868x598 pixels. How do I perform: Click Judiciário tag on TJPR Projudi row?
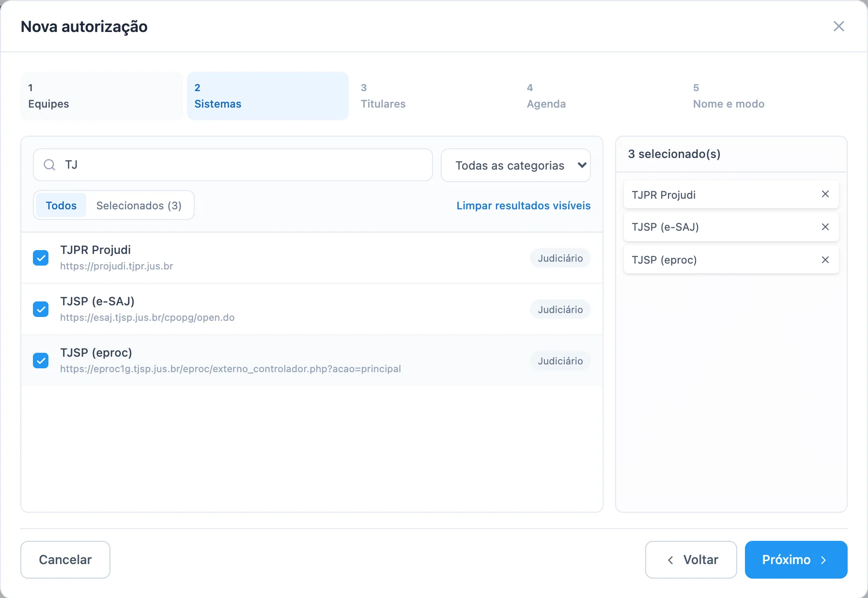click(x=560, y=258)
